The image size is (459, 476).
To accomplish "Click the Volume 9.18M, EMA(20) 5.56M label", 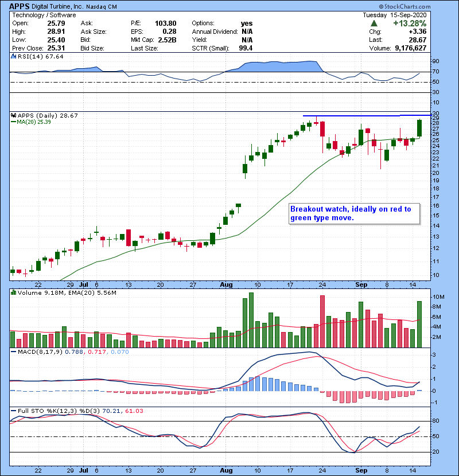I will (67, 293).
